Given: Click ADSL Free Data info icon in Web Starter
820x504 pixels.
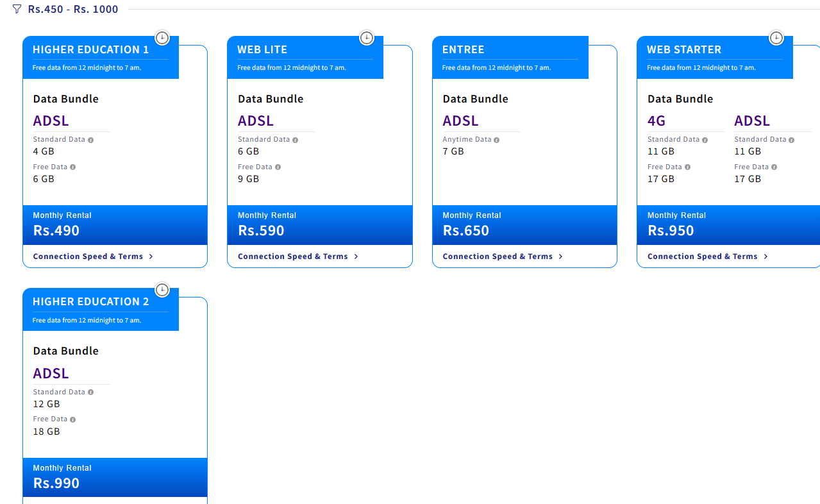Looking at the screenshot, I should point(774,167).
